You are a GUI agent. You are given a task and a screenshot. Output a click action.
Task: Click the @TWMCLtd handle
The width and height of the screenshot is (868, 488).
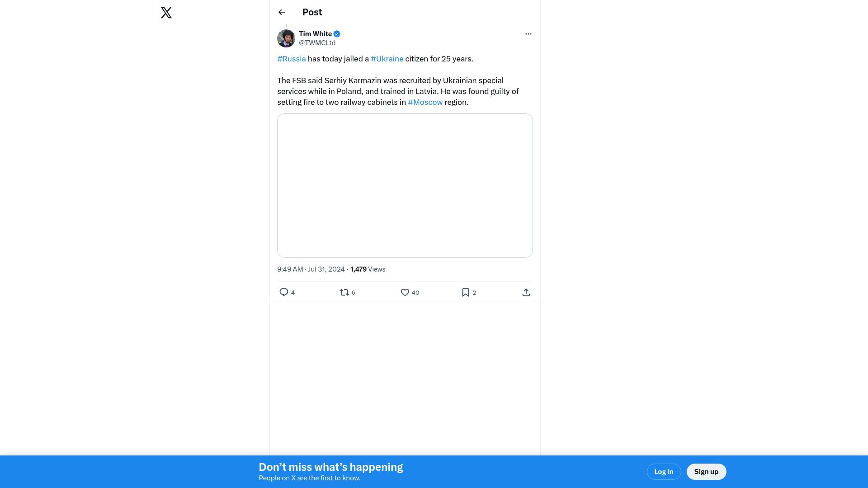(x=317, y=43)
